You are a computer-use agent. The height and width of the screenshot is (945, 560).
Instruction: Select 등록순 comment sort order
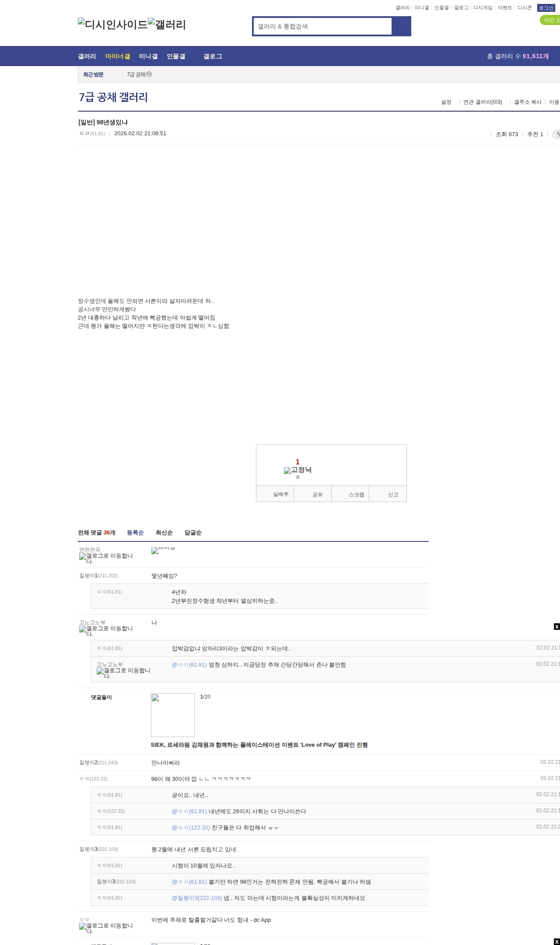[x=135, y=533]
